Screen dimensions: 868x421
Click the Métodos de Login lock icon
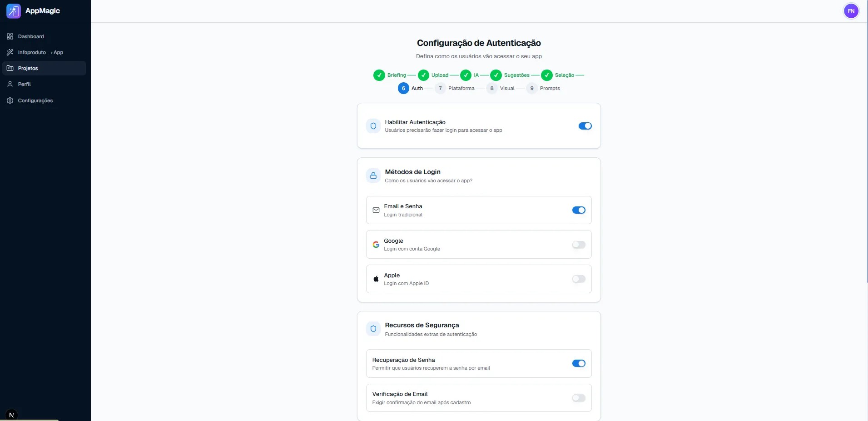point(373,175)
